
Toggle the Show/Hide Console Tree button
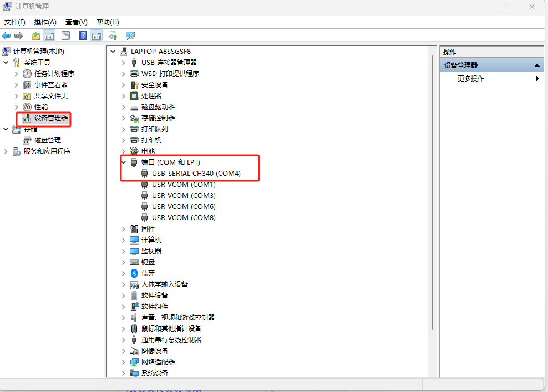pyautogui.click(x=49, y=35)
